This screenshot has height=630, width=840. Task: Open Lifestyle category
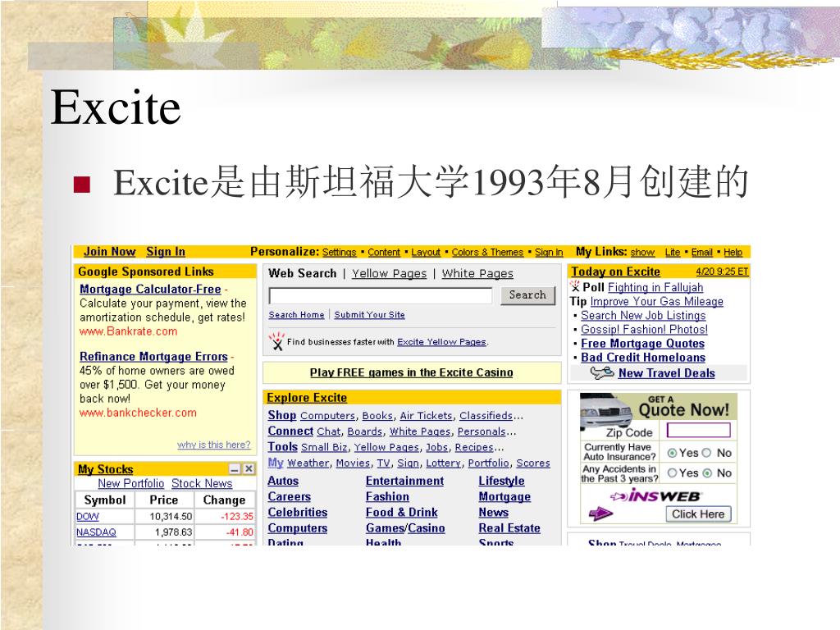tap(501, 481)
